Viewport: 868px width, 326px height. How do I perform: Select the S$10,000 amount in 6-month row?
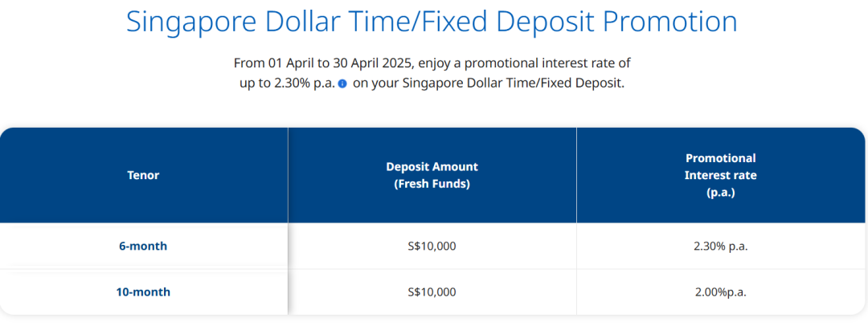[432, 247]
